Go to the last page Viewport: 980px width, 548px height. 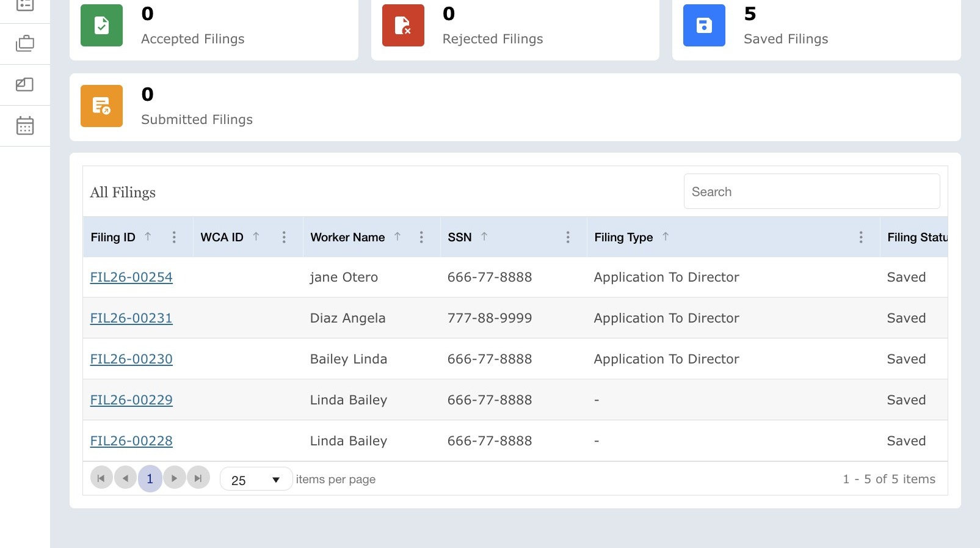click(x=198, y=478)
